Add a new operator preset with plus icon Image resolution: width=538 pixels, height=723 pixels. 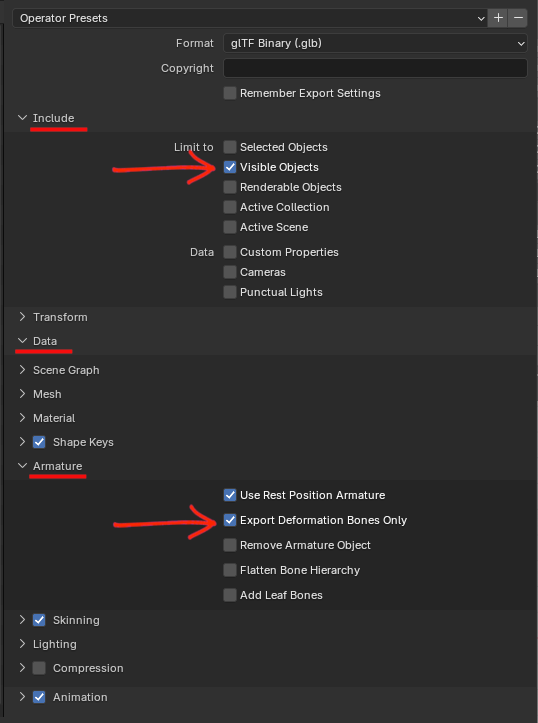click(x=498, y=18)
